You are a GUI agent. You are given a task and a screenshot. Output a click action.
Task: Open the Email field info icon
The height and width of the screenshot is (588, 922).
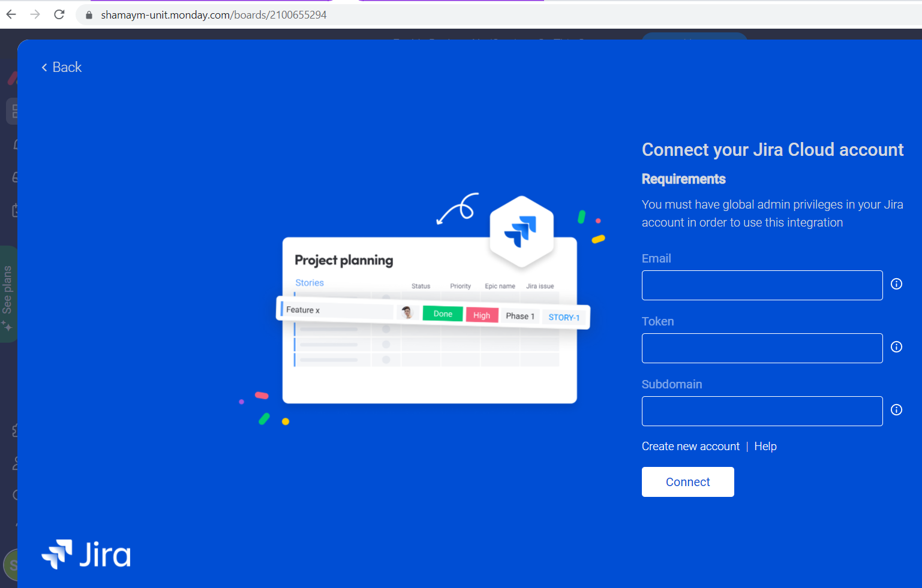click(x=896, y=284)
